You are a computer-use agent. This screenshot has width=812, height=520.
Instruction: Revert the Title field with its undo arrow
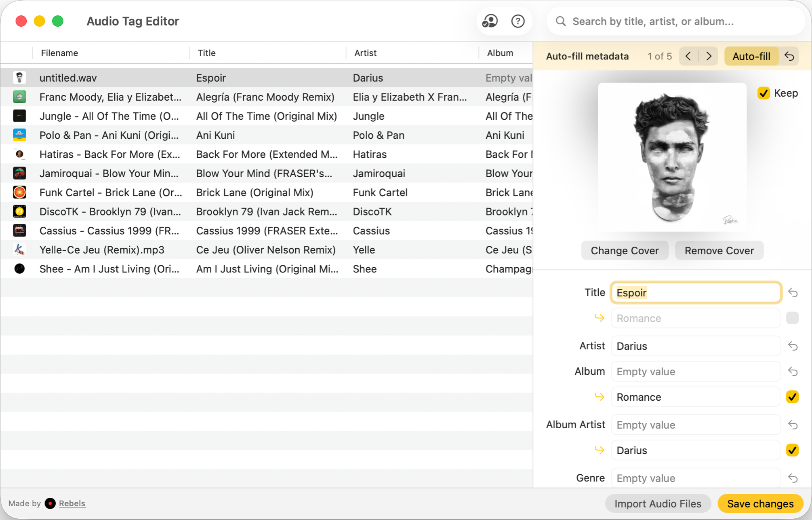click(x=793, y=293)
